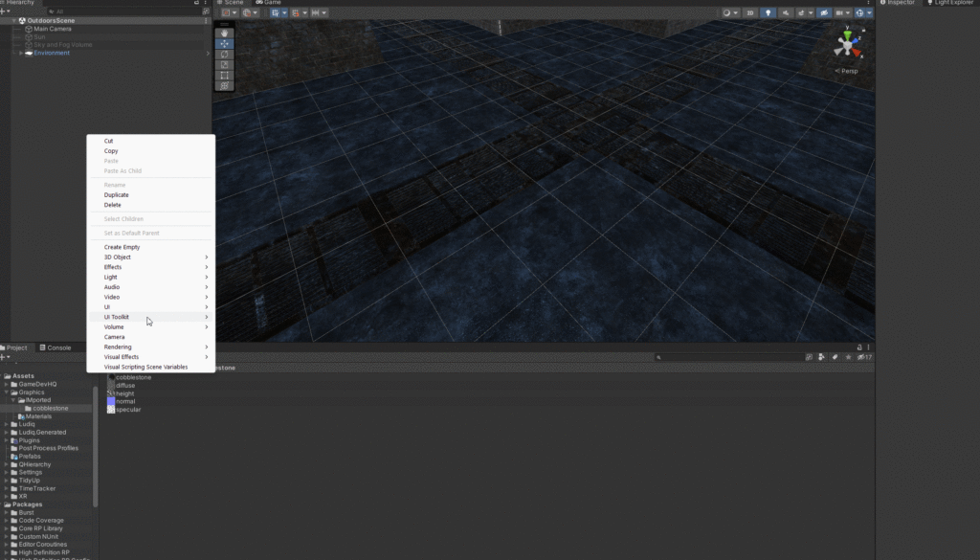
Task: Select the Scale tool in scene toolbar
Action: [225, 64]
